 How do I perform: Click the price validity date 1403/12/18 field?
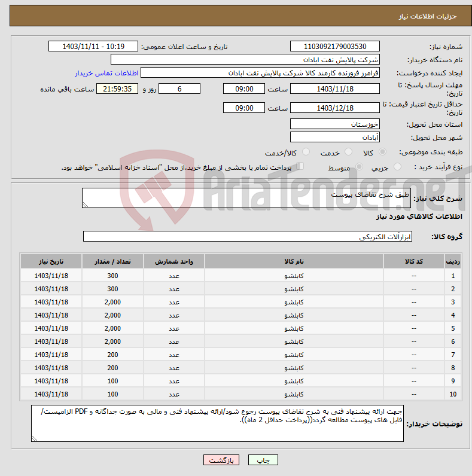point(335,108)
